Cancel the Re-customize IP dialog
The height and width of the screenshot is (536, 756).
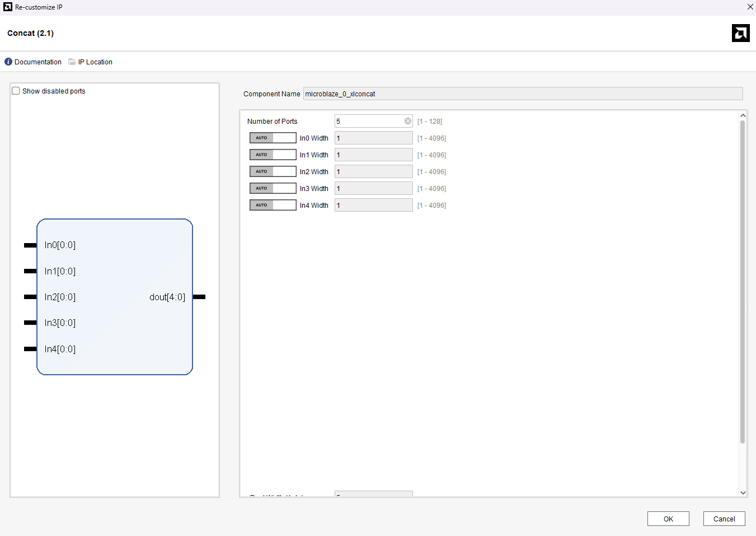[x=724, y=519]
